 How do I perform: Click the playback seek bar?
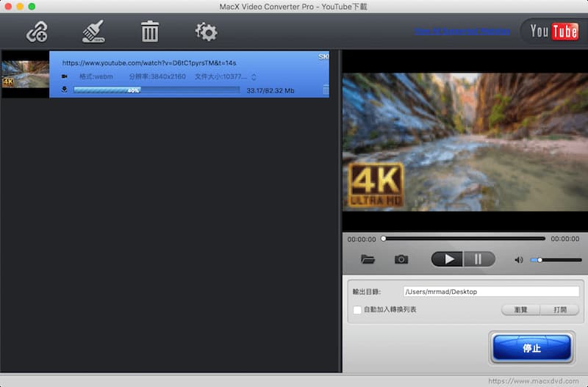(x=464, y=239)
